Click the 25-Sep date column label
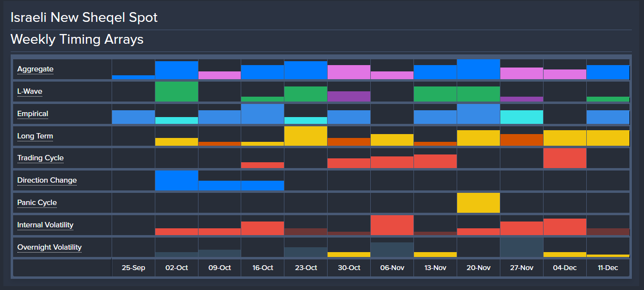644x290 pixels. click(133, 268)
